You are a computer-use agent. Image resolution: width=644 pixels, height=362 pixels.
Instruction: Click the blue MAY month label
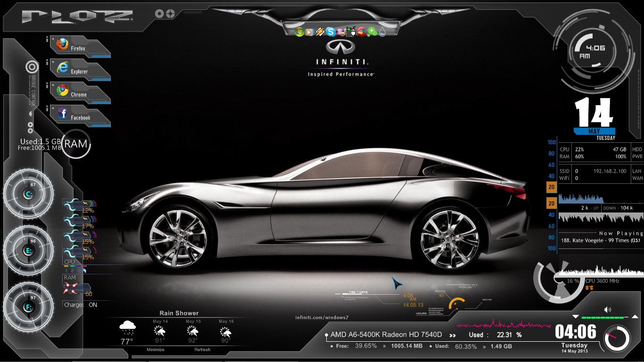pos(594,132)
